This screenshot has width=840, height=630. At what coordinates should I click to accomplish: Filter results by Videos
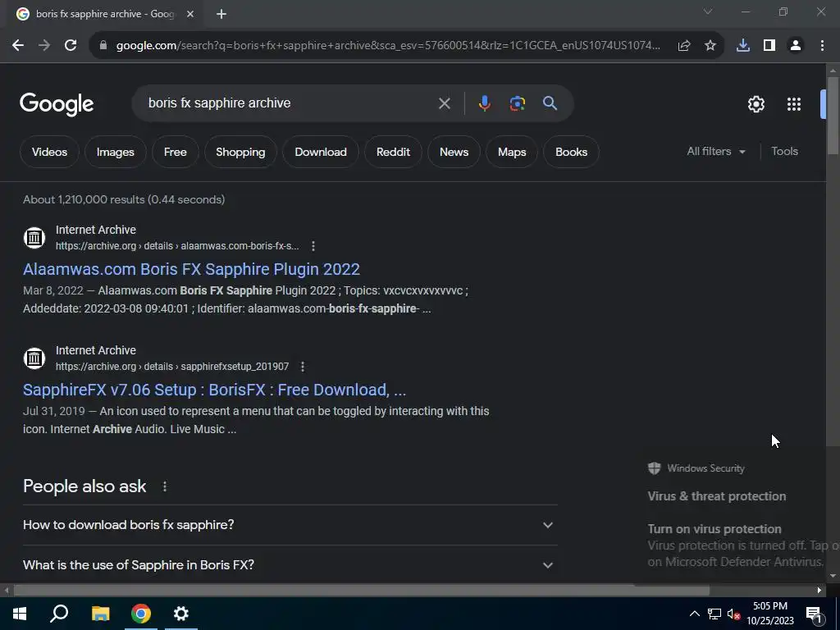(49, 152)
